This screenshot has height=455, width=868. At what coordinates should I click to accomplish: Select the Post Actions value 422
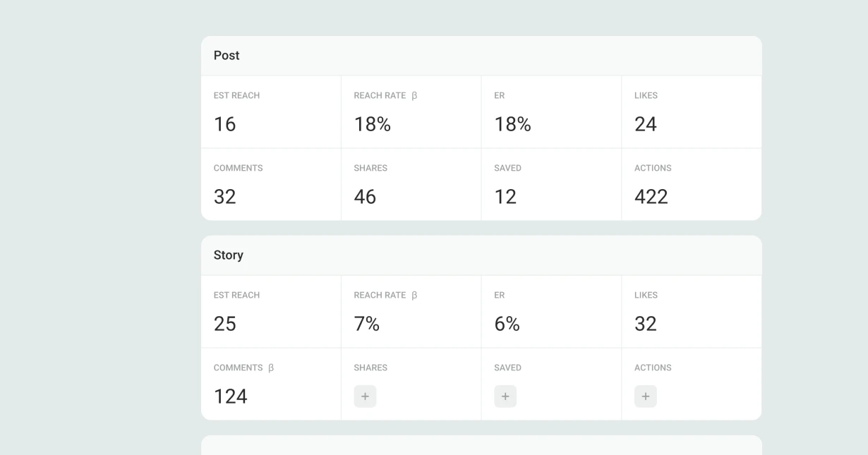(651, 197)
